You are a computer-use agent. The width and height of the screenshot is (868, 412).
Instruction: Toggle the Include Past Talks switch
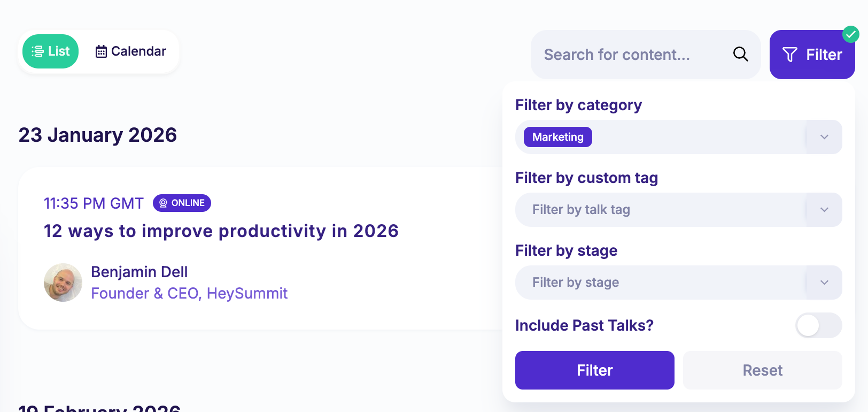click(818, 325)
